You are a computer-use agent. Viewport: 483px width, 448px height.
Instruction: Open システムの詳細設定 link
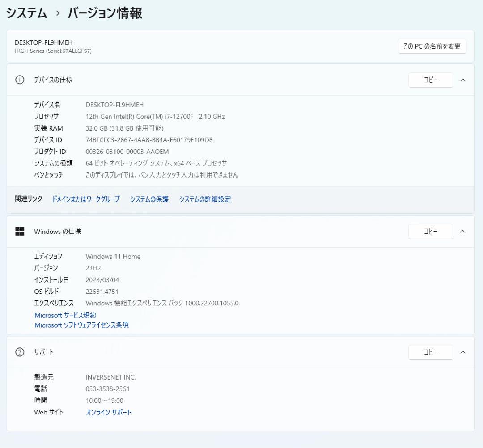[x=205, y=199]
